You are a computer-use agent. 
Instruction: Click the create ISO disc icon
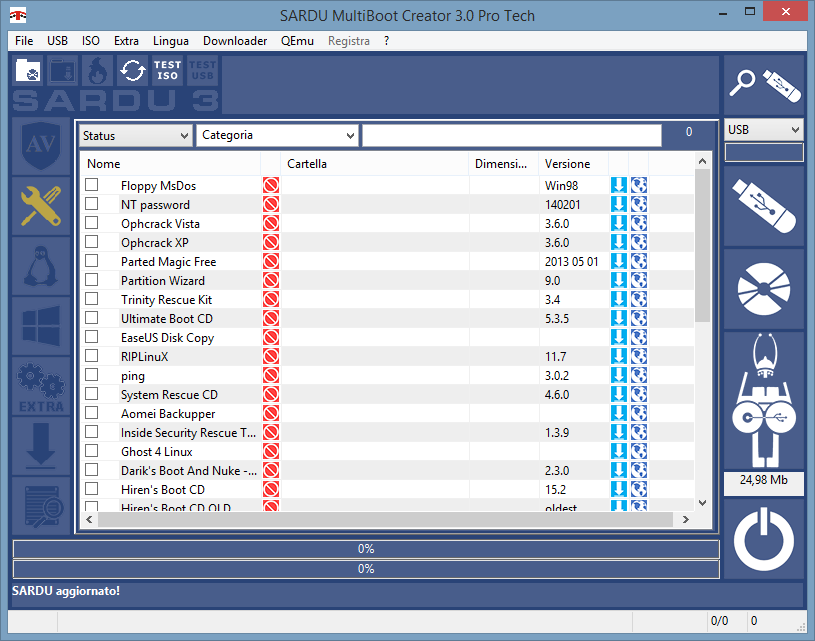[x=764, y=289]
